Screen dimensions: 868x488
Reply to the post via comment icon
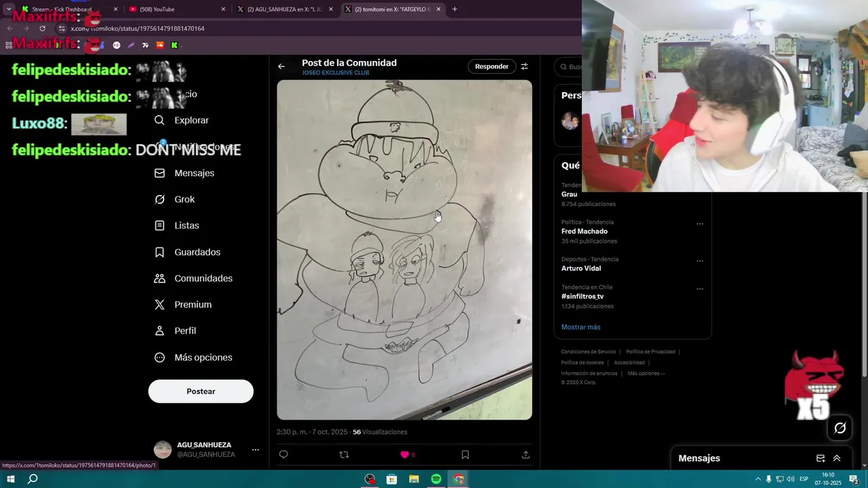[283, 455]
